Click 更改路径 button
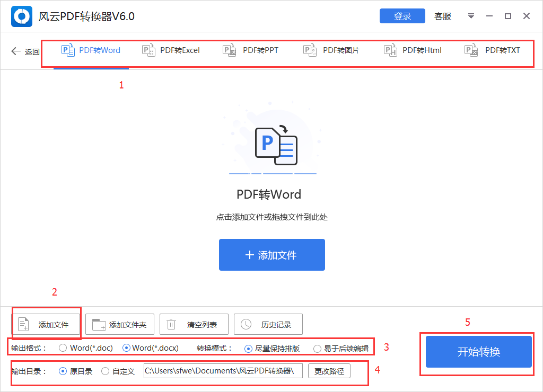This screenshot has height=392, width=543. point(329,371)
